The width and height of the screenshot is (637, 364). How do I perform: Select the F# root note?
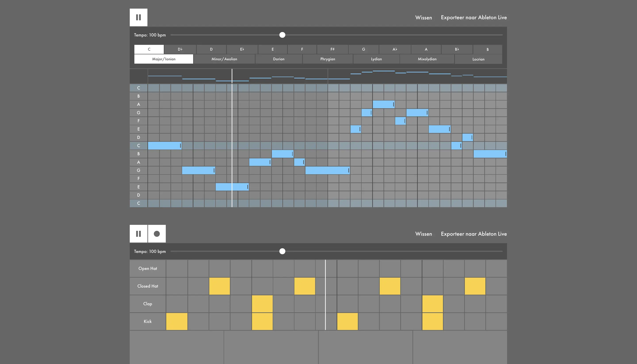332,49
